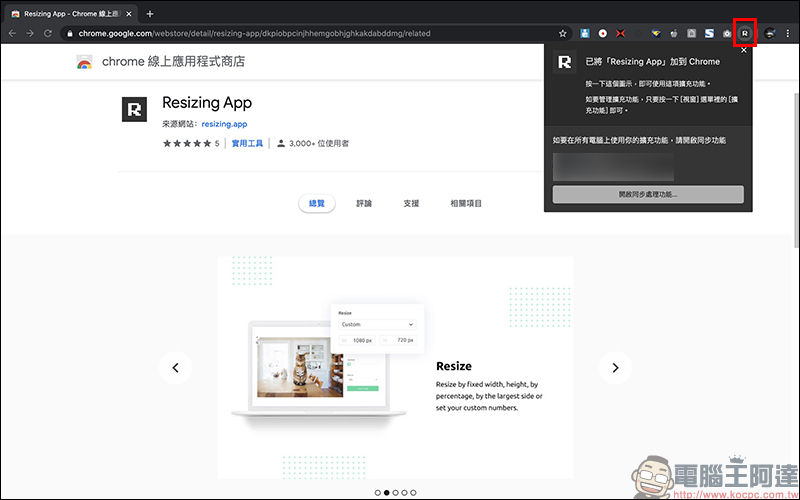The width and height of the screenshot is (800, 500).
Task: Click the Resizing App heading text
Action: point(207,103)
